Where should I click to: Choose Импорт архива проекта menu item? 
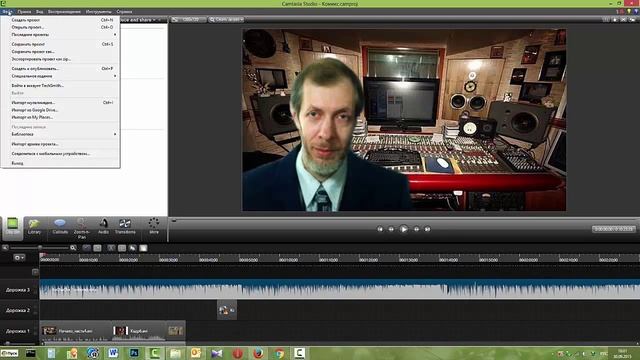(61, 144)
